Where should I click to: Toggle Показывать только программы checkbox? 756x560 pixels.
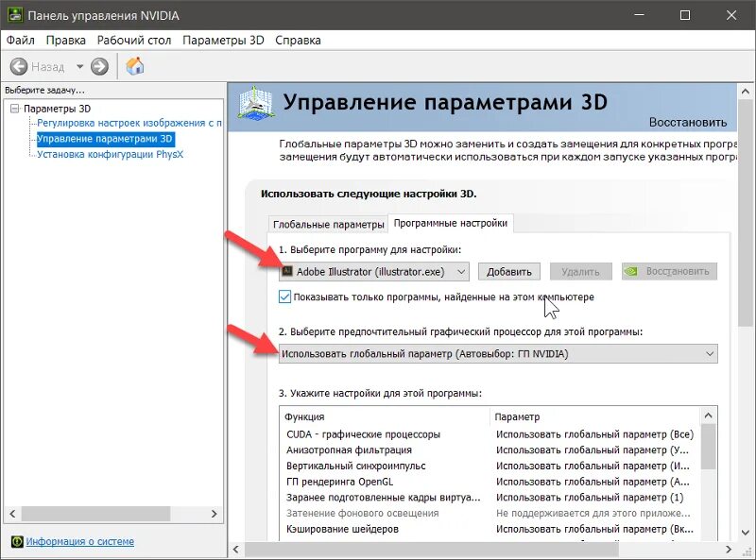click(x=285, y=297)
